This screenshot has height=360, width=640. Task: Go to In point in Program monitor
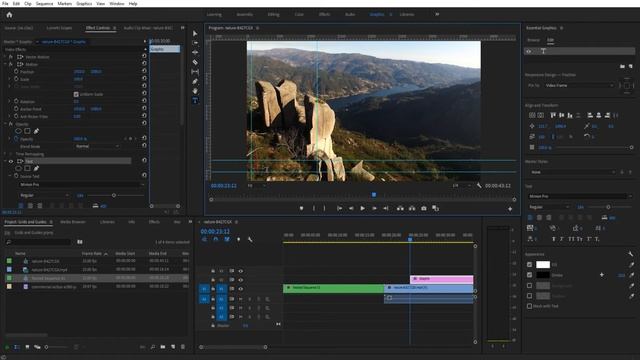pyautogui.click(x=339, y=209)
